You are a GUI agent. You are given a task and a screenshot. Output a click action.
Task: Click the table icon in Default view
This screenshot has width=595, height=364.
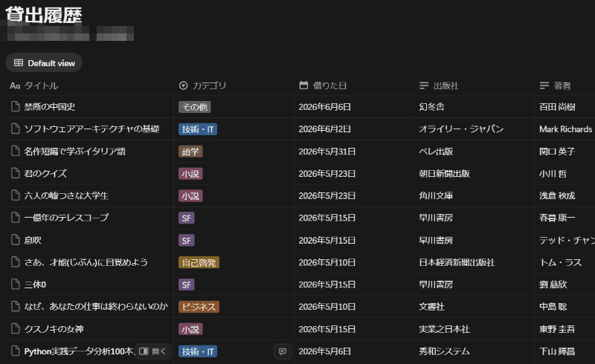[x=19, y=63]
